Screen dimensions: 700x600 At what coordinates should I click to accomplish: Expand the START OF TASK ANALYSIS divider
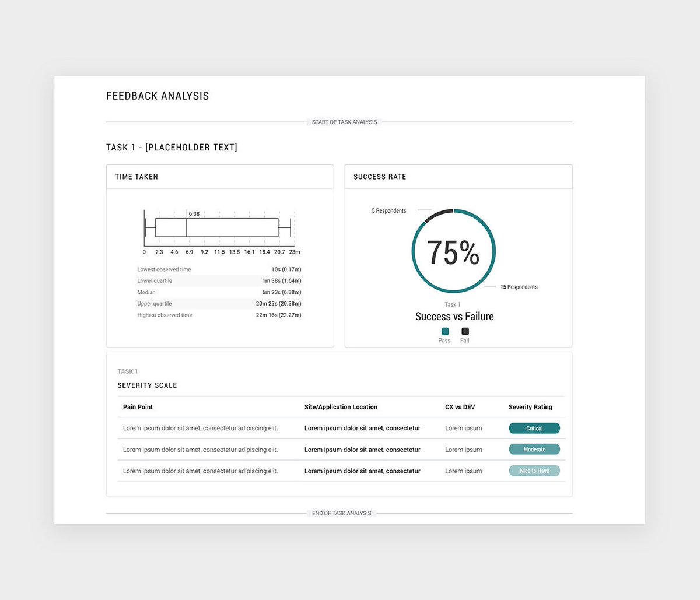[x=344, y=122]
